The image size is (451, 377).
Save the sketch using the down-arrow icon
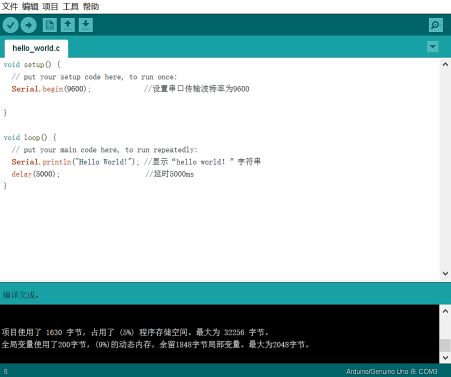pos(86,25)
